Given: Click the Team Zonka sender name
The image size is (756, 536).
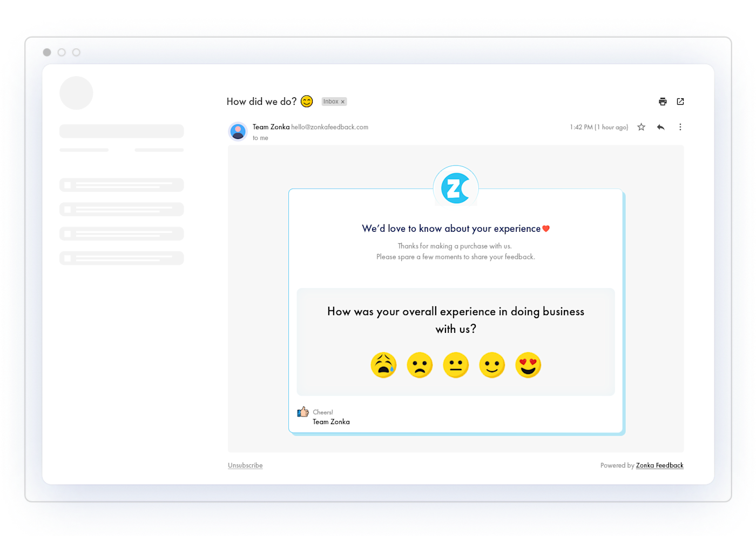Looking at the screenshot, I should click(x=271, y=127).
